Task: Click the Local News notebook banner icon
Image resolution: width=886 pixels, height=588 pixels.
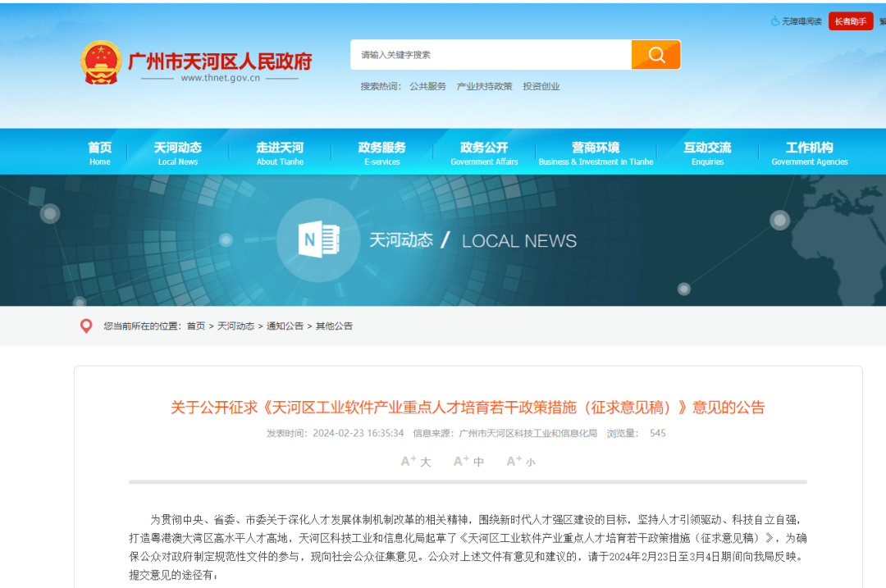Action: (320, 239)
